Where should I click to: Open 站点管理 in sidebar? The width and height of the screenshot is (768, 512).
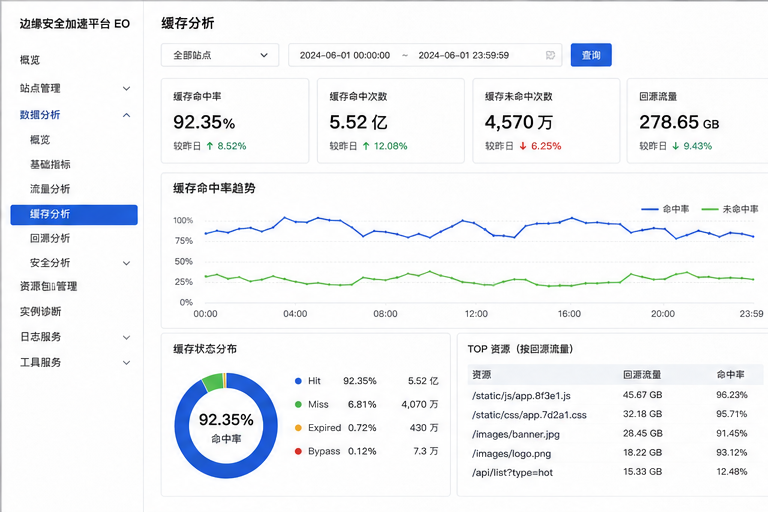click(x=40, y=88)
